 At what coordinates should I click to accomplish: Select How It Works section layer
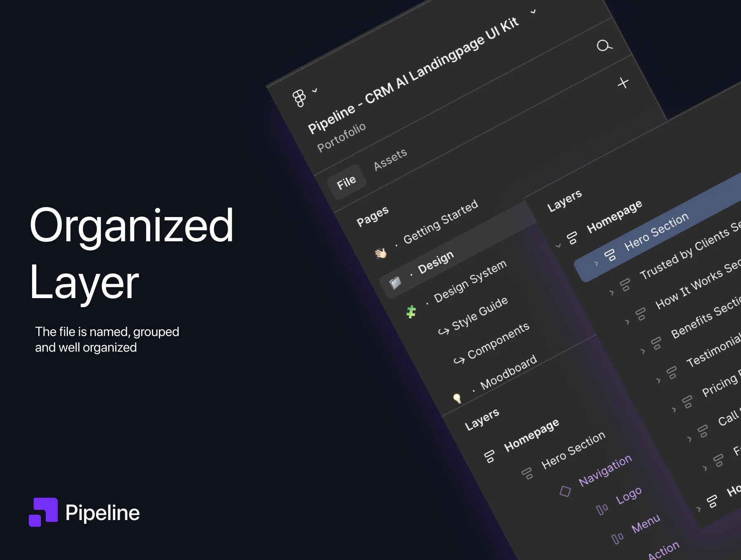tap(698, 284)
